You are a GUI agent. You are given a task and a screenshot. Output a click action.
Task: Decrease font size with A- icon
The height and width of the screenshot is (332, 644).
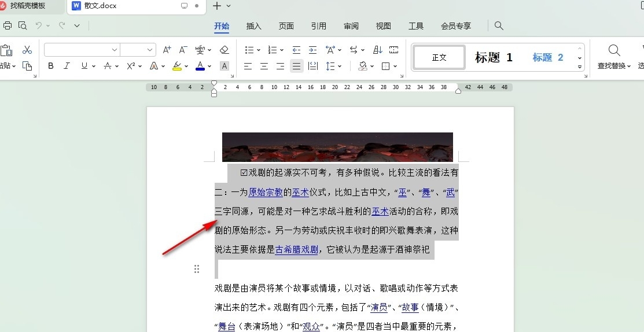pyautogui.click(x=183, y=50)
